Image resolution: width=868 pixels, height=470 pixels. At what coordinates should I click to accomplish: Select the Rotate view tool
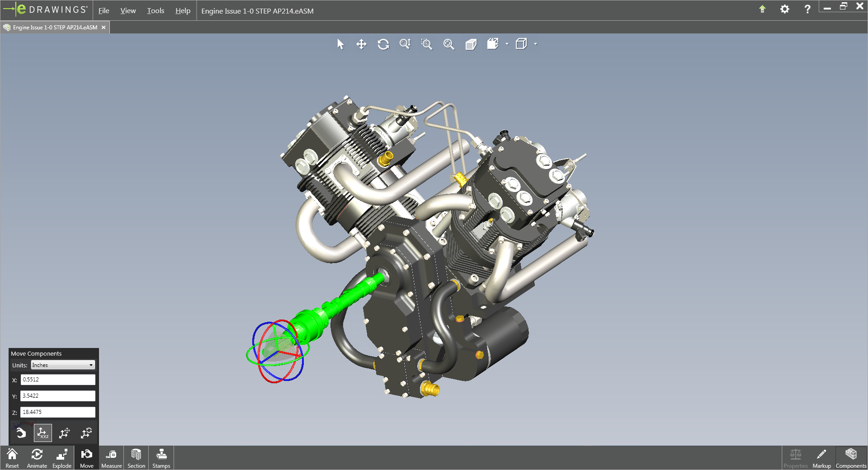(383, 44)
